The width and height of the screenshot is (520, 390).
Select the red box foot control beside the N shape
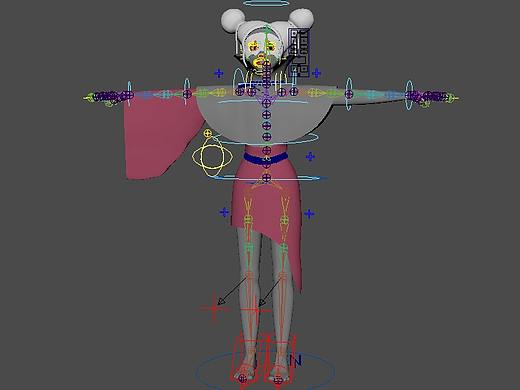(x=281, y=359)
